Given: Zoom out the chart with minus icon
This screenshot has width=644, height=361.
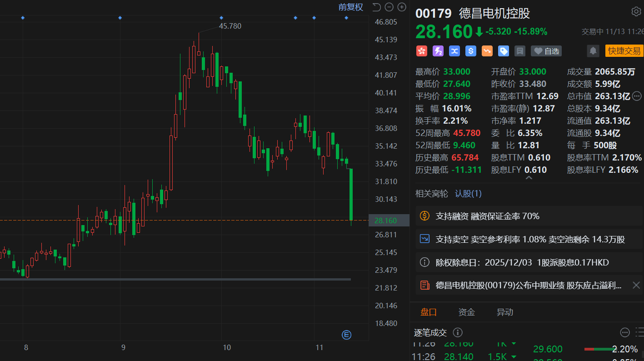Looking at the screenshot, I should [389, 7].
